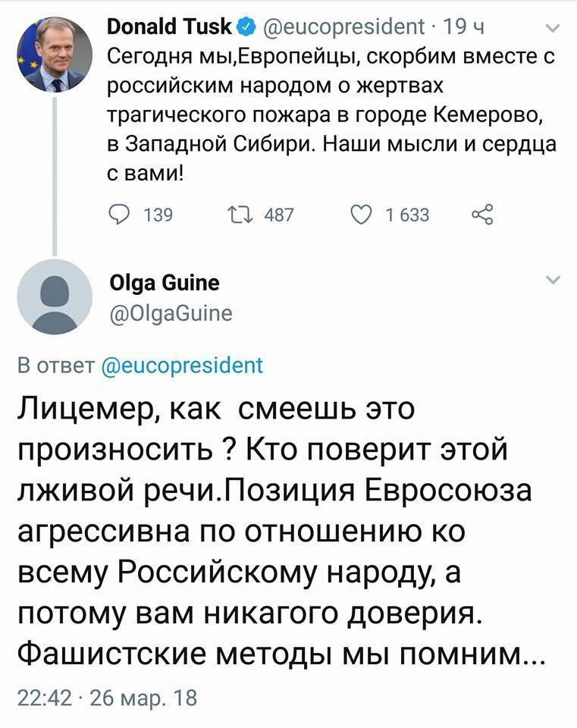Like the tweet with the heart icon
The image size is (577, 728).
pyautogui.click(x=361, y=216)
